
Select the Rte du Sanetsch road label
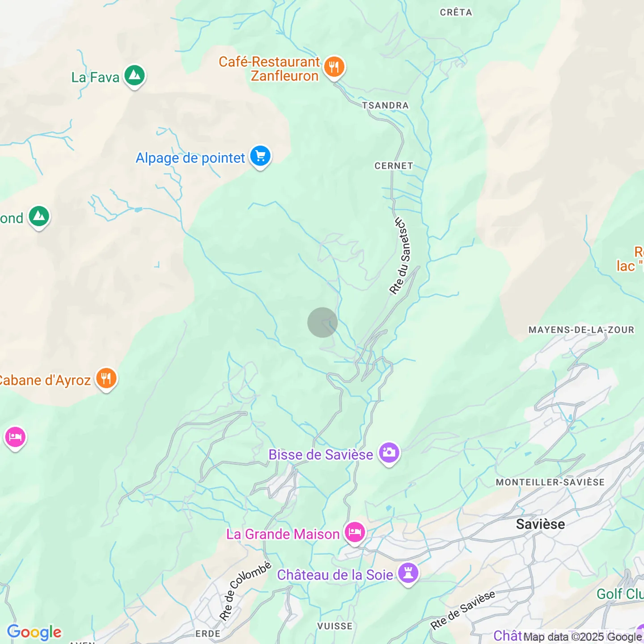400,256
